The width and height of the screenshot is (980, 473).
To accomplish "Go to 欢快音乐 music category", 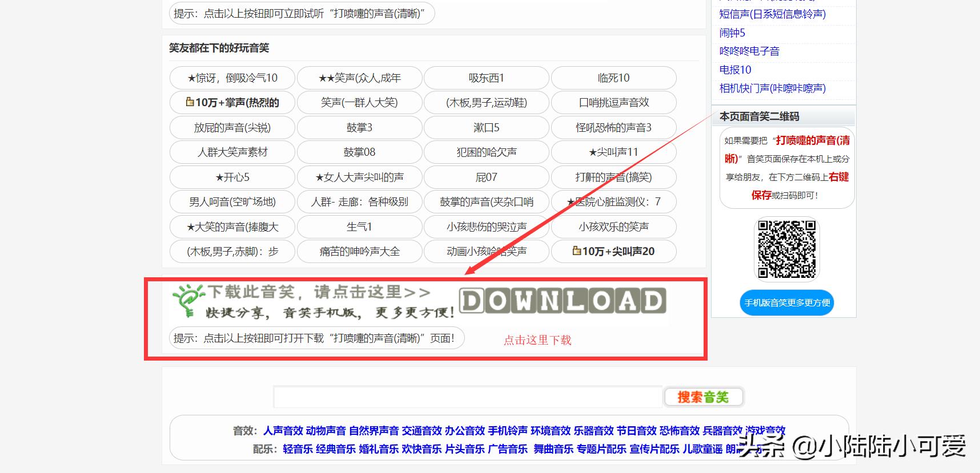I will [x=421, y=449].
